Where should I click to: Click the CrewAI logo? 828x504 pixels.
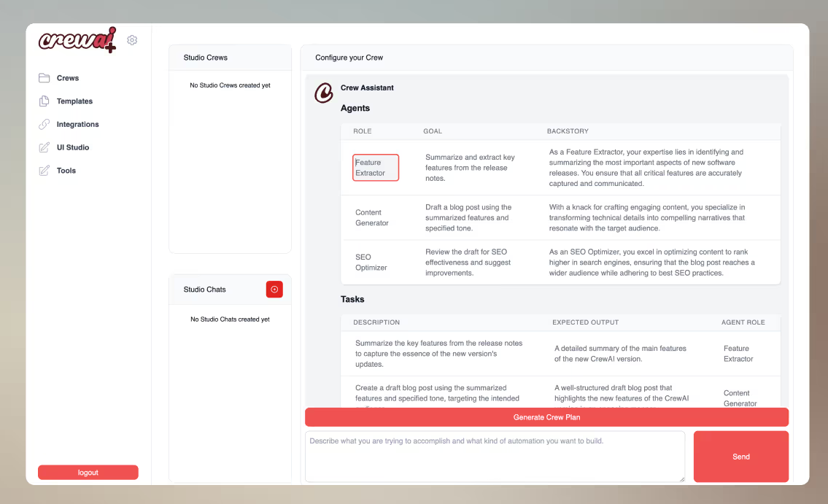(77, 40)
